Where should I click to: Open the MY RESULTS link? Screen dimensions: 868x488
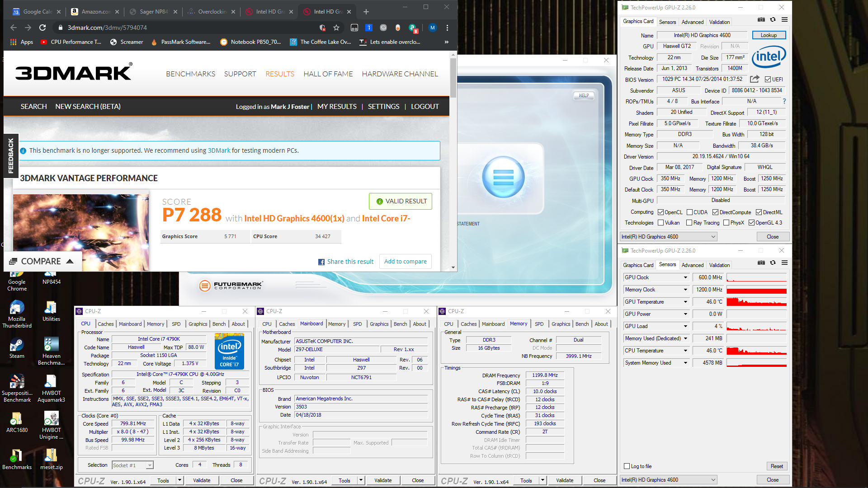(x=337, y=107)
